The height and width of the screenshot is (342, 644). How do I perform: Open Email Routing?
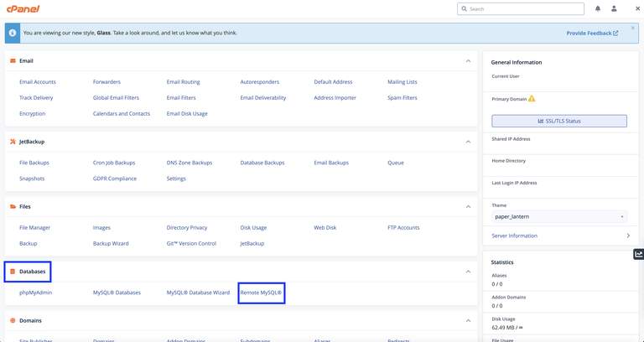tap(183, 82)
